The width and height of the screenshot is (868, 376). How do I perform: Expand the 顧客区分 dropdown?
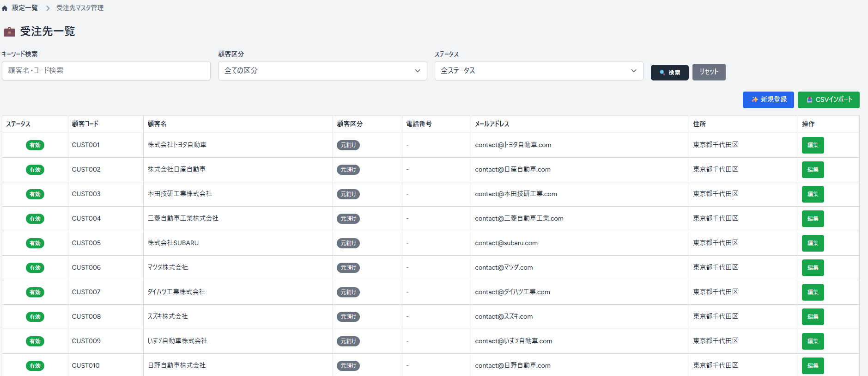click(x=322, y=71)
